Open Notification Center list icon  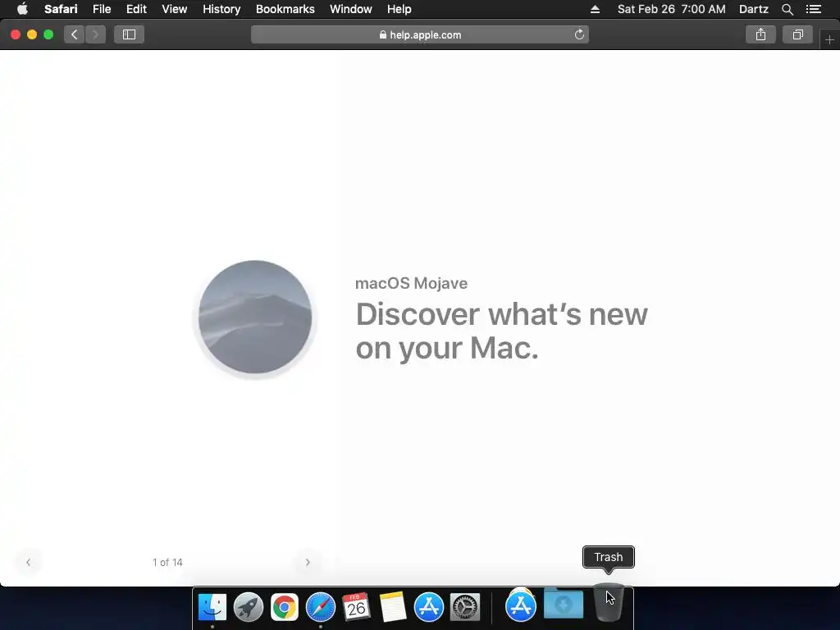coord(813,9)
